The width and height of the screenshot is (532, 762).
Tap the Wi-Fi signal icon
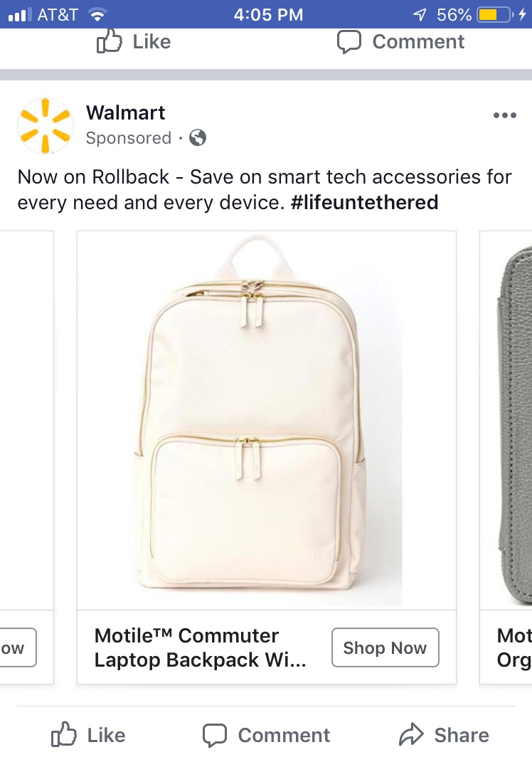(97, 14)
